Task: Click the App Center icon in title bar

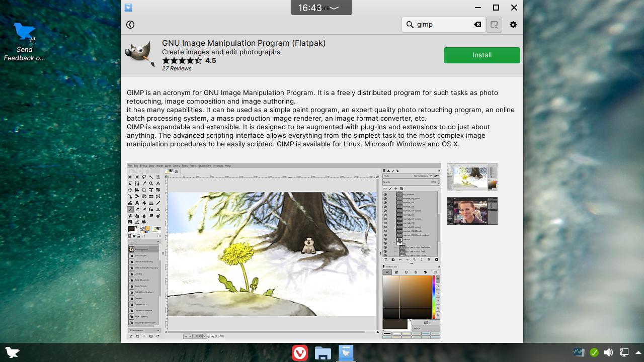Action: [x=128, y=8]
